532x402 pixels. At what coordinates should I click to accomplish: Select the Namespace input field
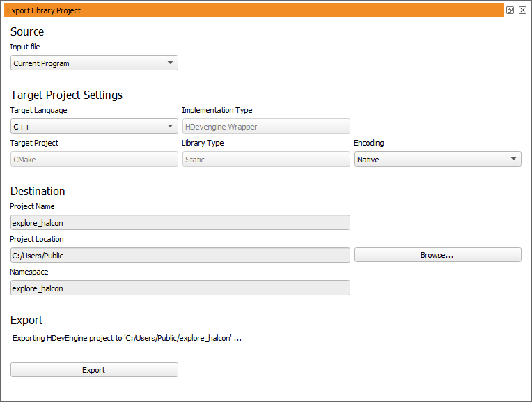click(x=180, y=288)
